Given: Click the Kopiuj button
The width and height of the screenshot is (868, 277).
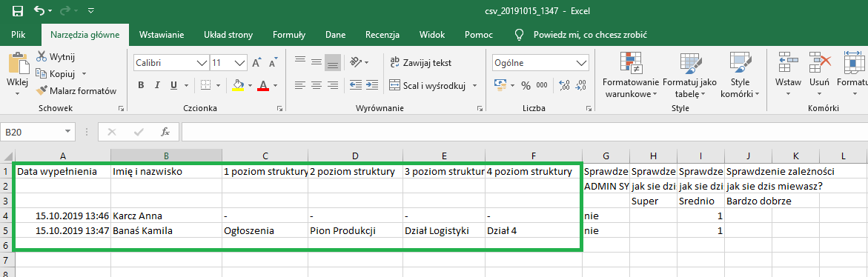Looking at the screenshot, I should coord(56,73).
